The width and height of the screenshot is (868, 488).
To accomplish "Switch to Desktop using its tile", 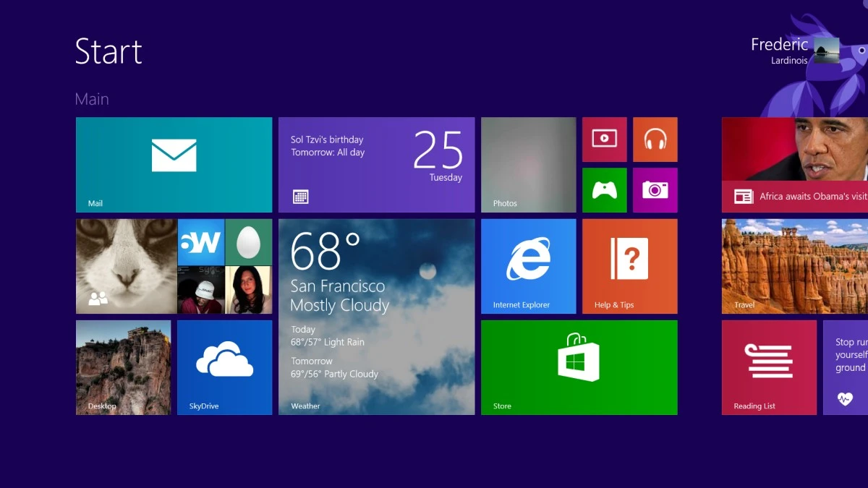I will [x=123, y=367].
